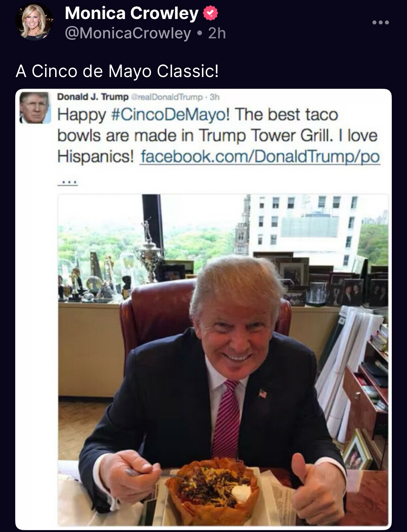
Task: Open the taco bowl photo
Action: (x=223, y=360)
